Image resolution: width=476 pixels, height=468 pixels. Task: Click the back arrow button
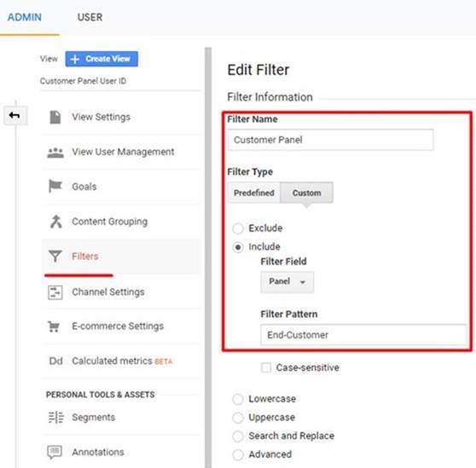click(x=15, y=116)
